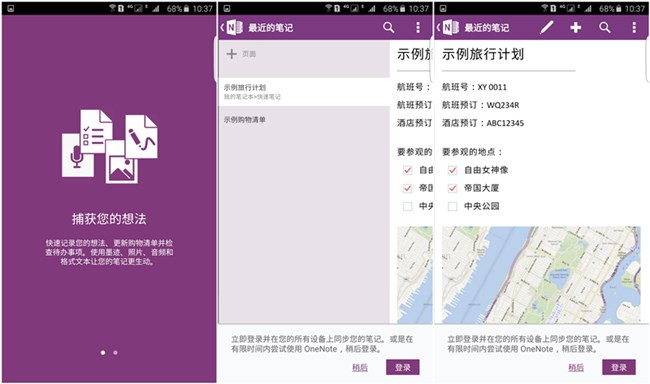Add a new page with the plus 页面 button
This screenshot has width=650, height=384.
coord(241,54)
